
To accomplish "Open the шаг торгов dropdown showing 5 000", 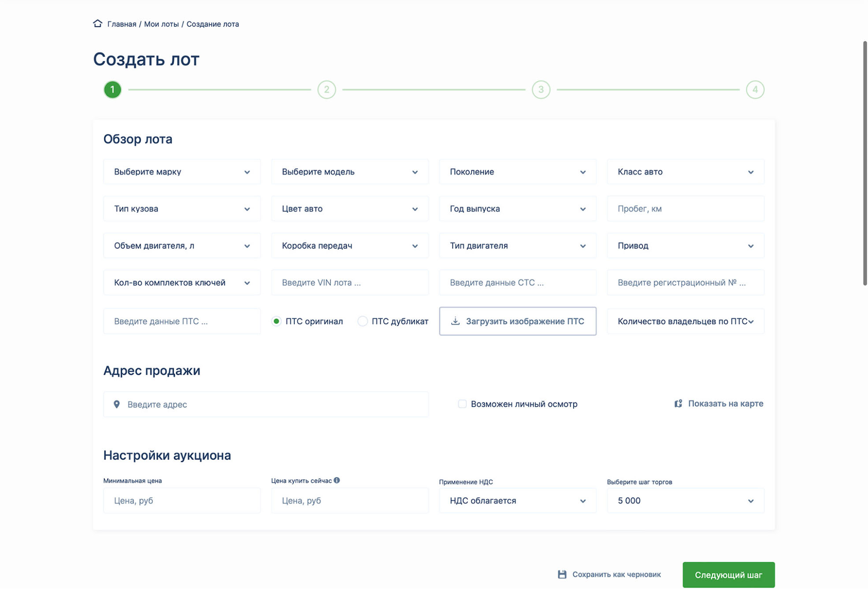I will 686,500.
